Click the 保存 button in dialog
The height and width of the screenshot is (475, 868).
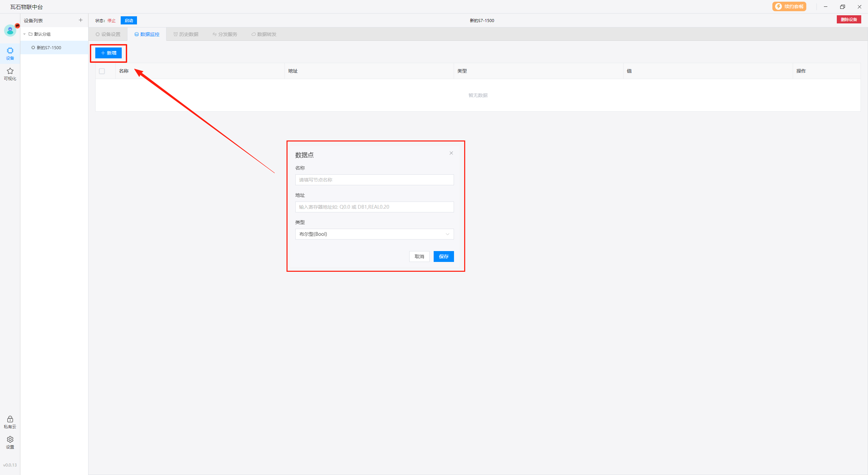tap(443, 256)
